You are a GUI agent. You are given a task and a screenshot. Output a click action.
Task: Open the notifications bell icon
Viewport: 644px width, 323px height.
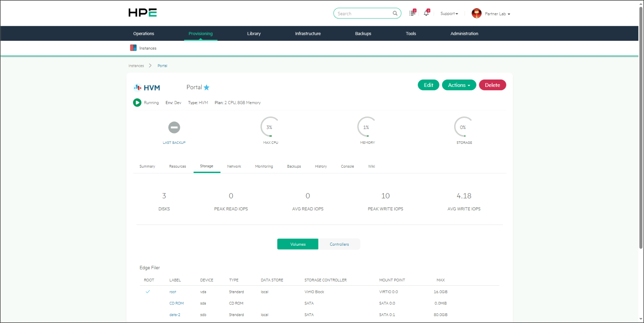click(426, 13)
